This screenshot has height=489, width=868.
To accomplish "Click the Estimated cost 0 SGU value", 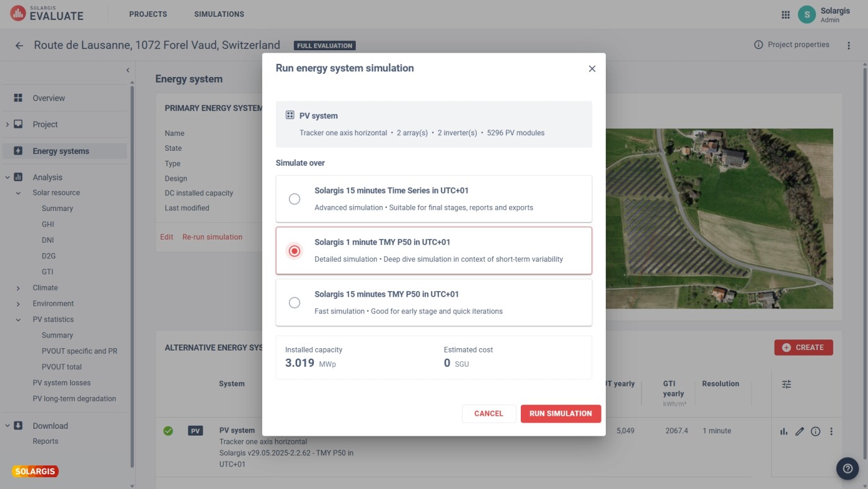I will [456, 363].
